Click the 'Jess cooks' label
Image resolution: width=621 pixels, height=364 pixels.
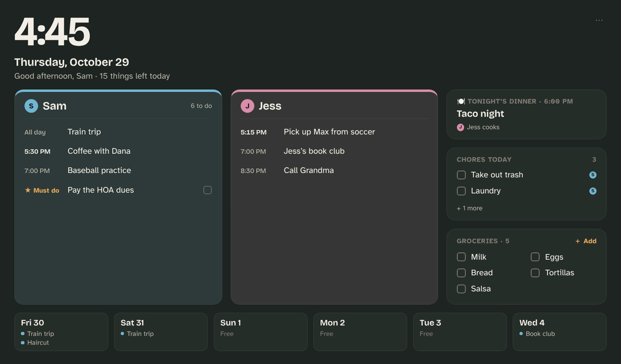tap(483, 127)
